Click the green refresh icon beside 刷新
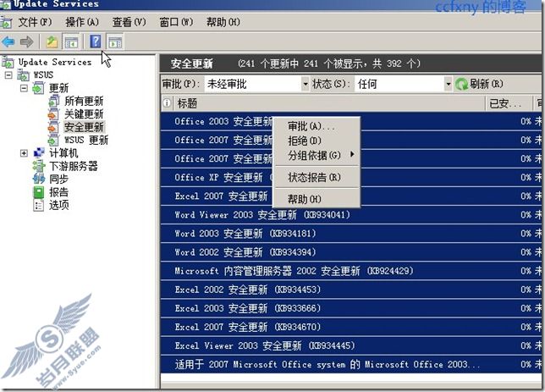Image resolution: width=545 pixels, height=392 pixels. 461,84
